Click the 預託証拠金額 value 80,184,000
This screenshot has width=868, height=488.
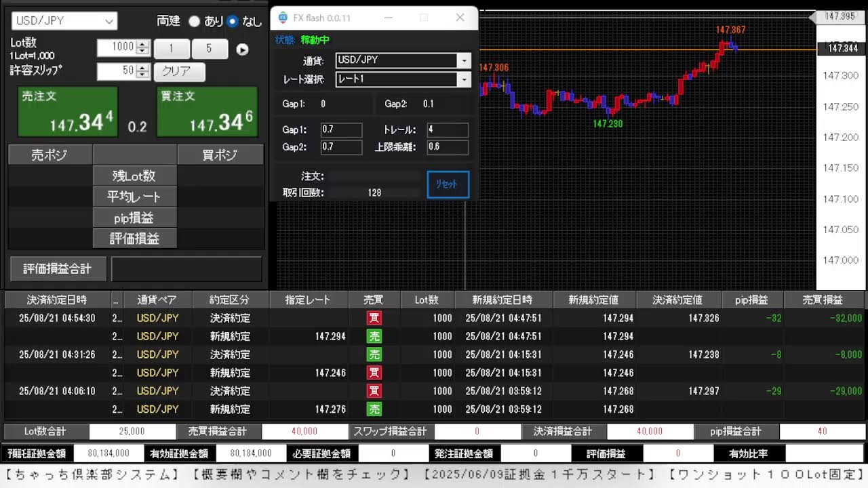108,453
